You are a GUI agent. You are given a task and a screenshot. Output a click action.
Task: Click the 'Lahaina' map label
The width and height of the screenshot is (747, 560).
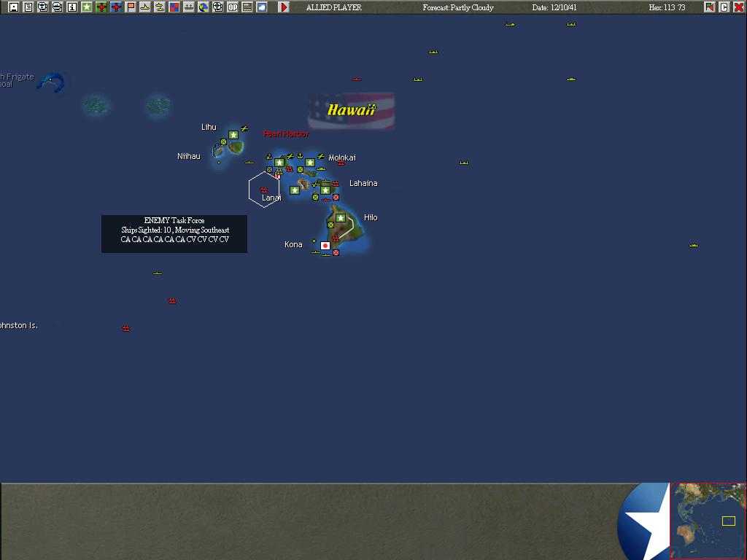pyautogui.click(x=363, y=183)
